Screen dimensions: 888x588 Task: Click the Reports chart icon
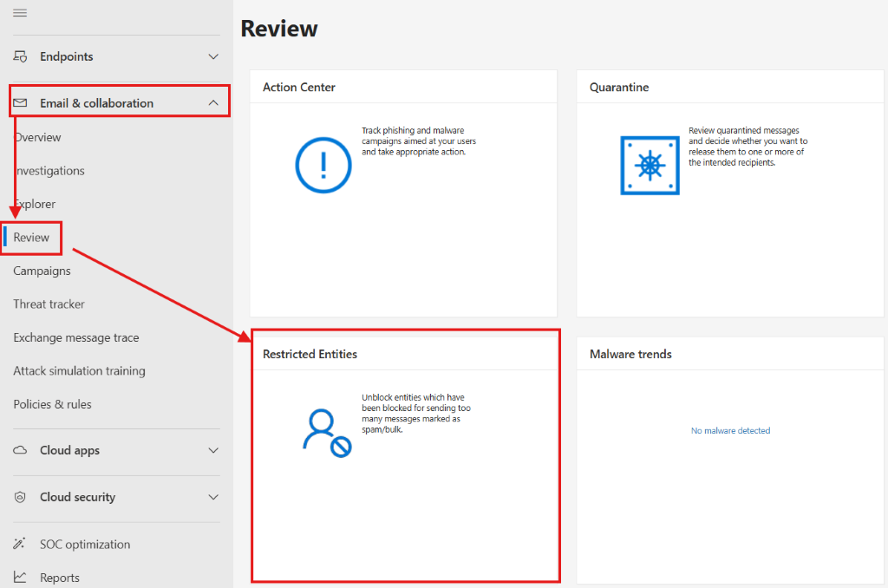20,578
